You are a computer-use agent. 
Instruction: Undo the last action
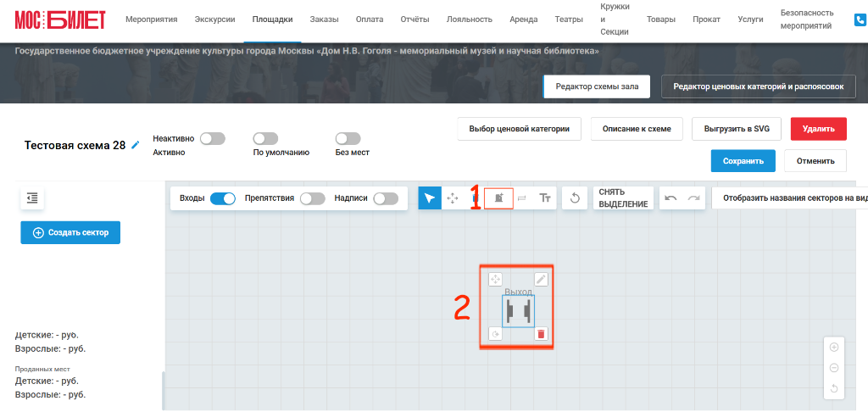[x=671, y=198]
